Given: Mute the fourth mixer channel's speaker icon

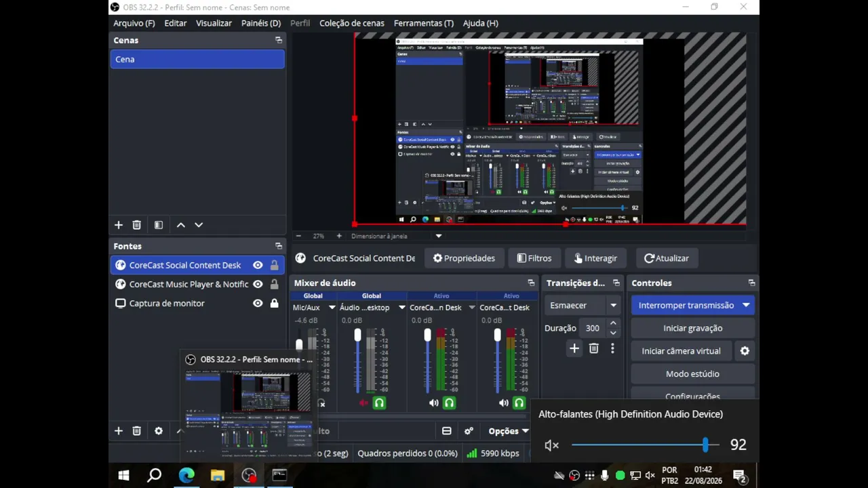Looking at the screenshot, I should coord(504,403).
